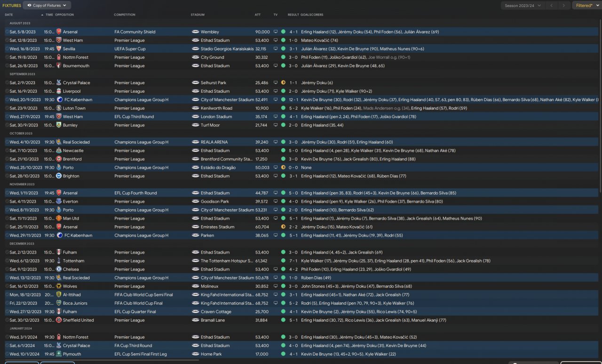Image resolution: width=602 pixels, height=364 pixels.
Task: Click the 12 - 1 result against FC København
Action: point(293,100)
